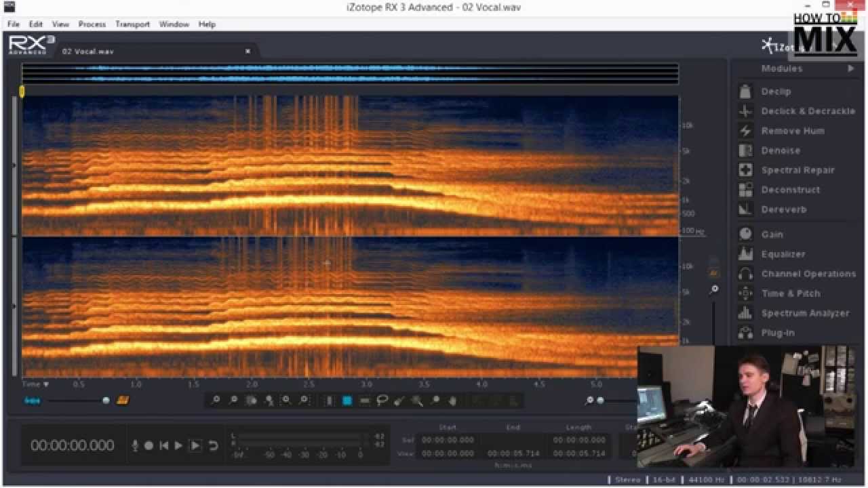
Task: Click the second magnifier zoom-out icon in toolbar
Action: coord(234,401)
